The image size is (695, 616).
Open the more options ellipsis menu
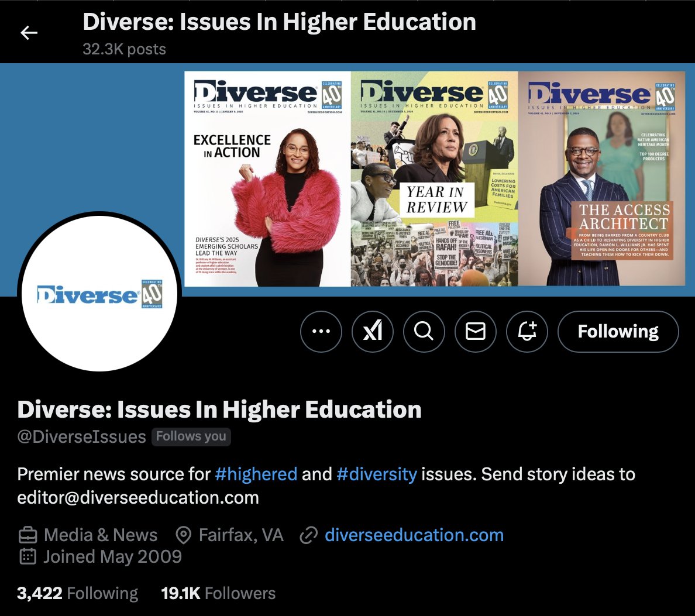point(321,331)
